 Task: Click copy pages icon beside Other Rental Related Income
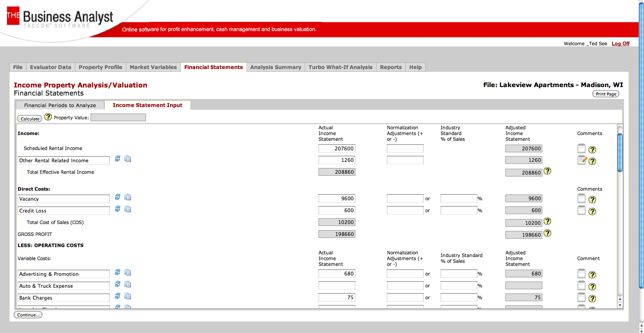point(128,158)
